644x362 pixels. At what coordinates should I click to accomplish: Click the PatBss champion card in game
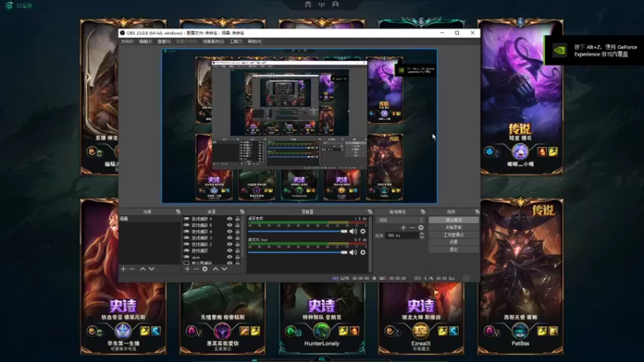coord(520,277)
